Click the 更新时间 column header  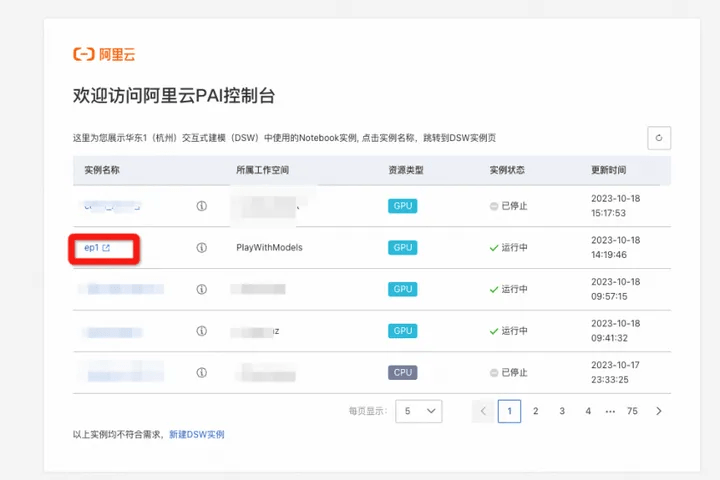point(608,170)
